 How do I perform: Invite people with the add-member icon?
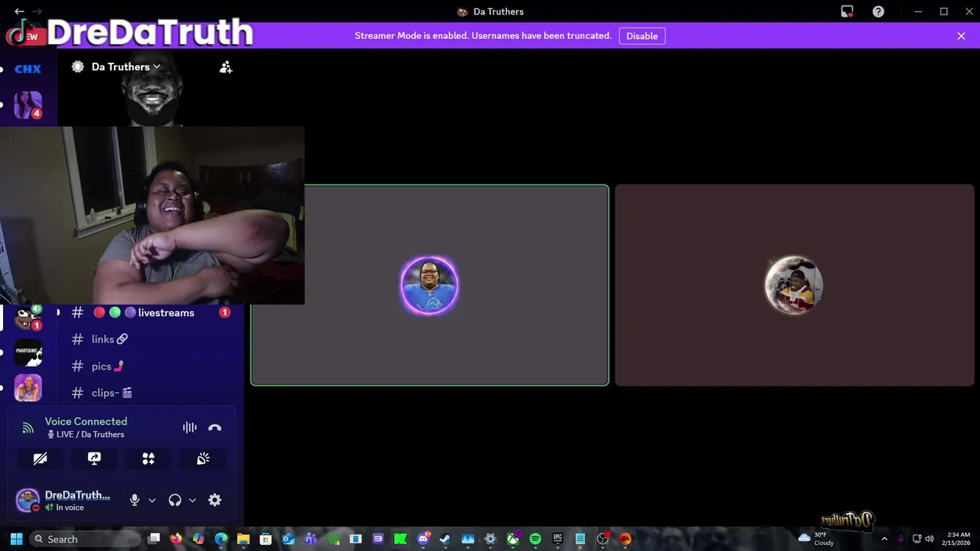(226, 67)
